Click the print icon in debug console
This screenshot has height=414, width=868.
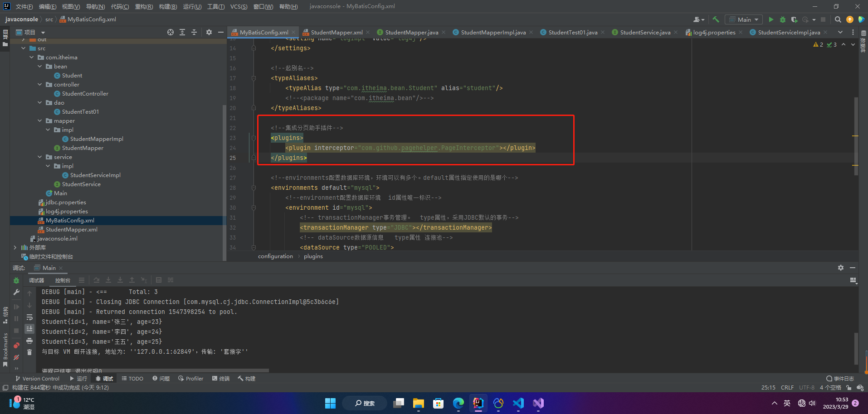tap(29, 341)
